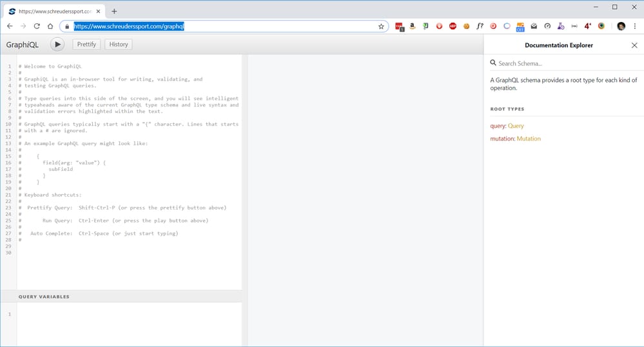Open the green download extension icon
The height and width of the screenshot is (347, 644).
click(x=425, y=26)
